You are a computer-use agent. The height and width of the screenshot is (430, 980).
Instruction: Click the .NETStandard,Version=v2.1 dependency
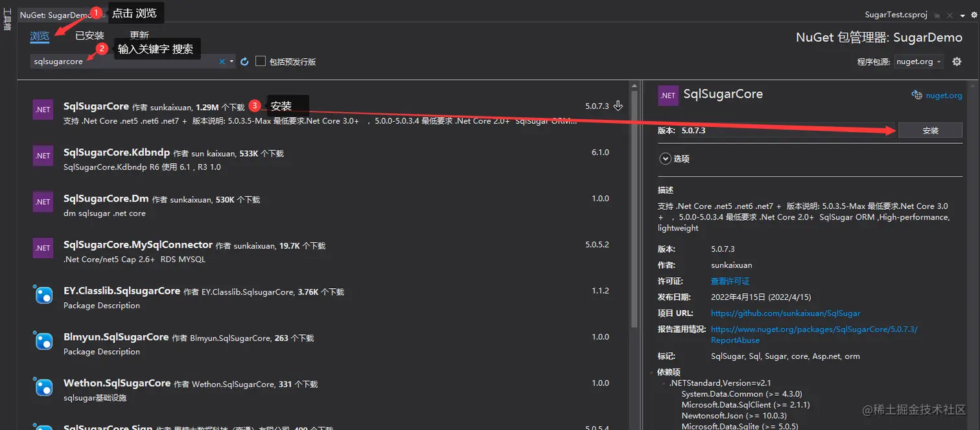point(720,383)
